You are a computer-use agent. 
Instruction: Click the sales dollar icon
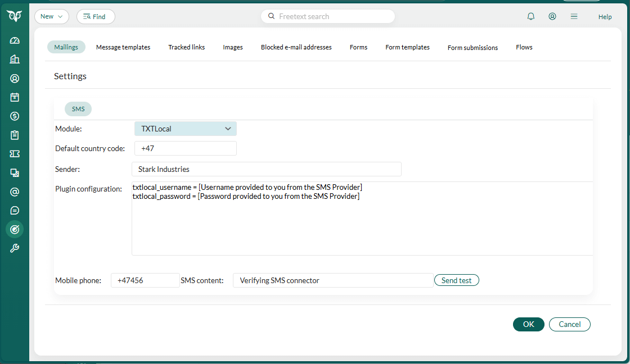click(15, 116)
